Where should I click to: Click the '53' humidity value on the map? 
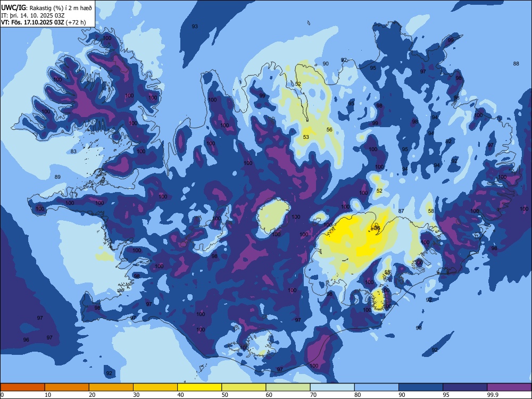click(x=306, y=137)
